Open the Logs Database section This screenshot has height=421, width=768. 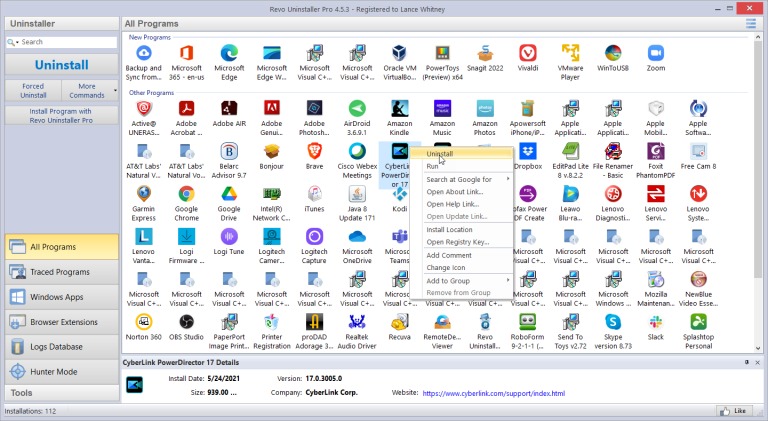(62, 347)
